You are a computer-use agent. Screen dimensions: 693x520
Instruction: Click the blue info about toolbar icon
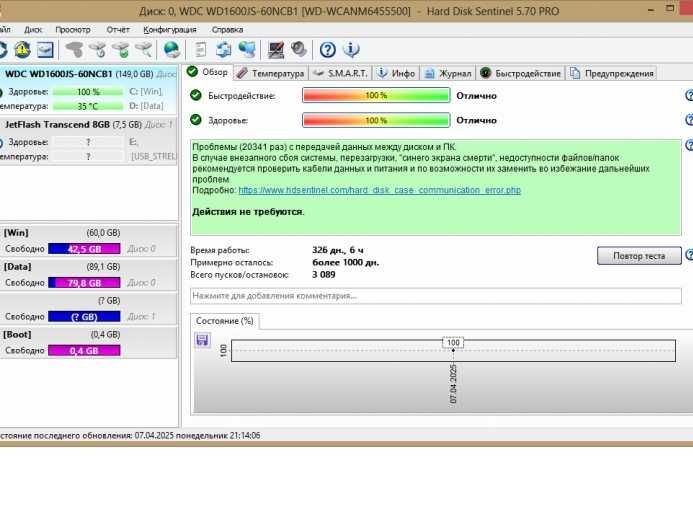pos(351,49)
